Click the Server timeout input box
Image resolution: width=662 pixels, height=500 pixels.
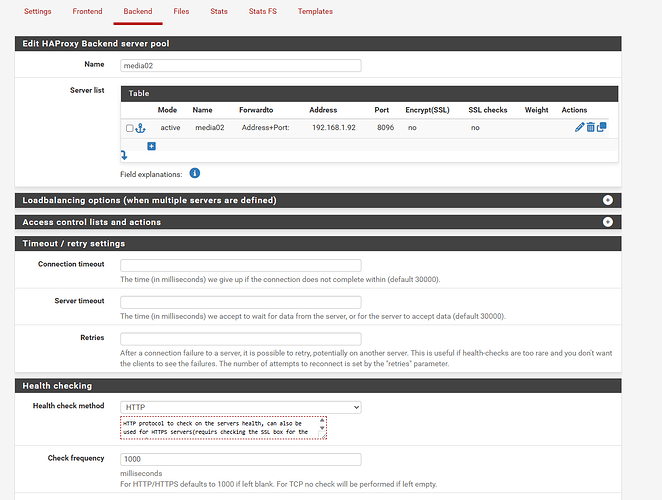click(x=240, y=302)
